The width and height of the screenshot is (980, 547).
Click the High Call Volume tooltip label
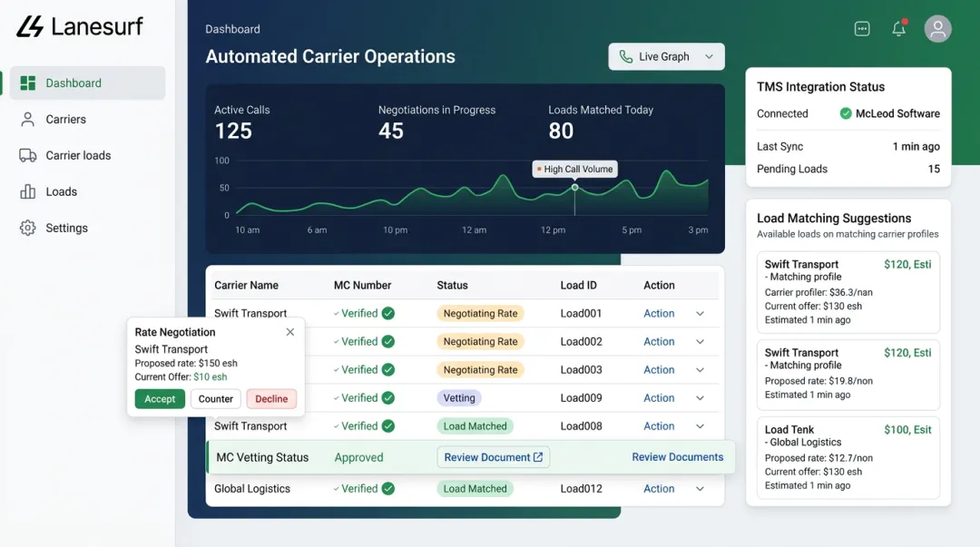click(x=574, y=169)
